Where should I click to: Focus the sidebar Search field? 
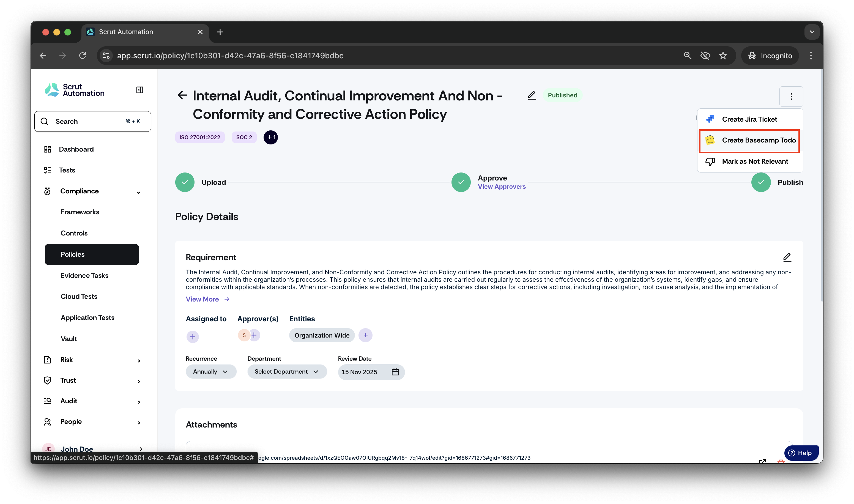tap(92, 122)
